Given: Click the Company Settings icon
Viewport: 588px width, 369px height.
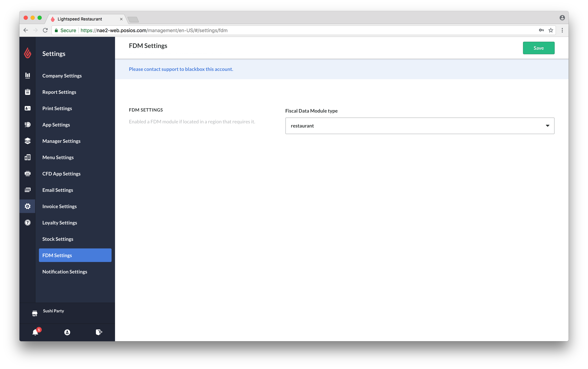Looking at the screenshot, I should (28, 76).
